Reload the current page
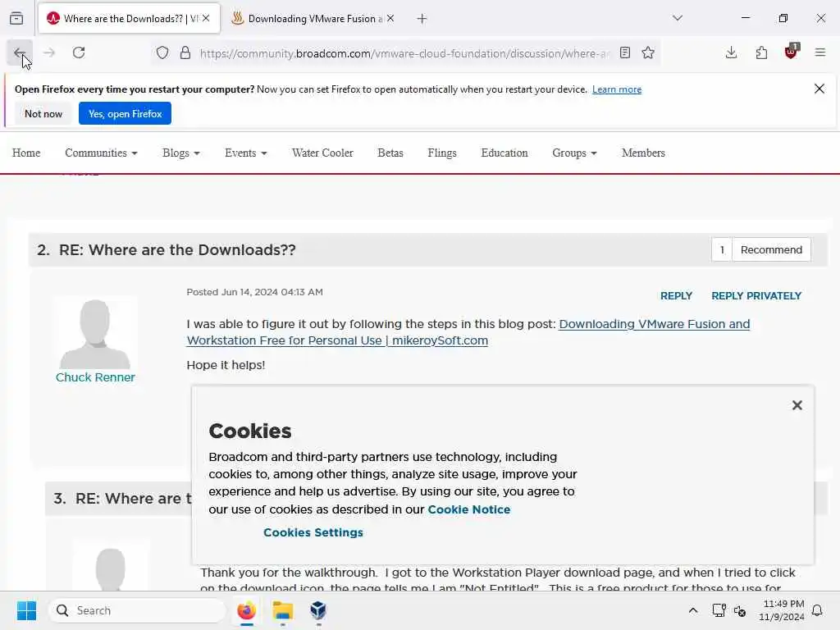Screen dimensions: 840x630 [x=79, y=52]
